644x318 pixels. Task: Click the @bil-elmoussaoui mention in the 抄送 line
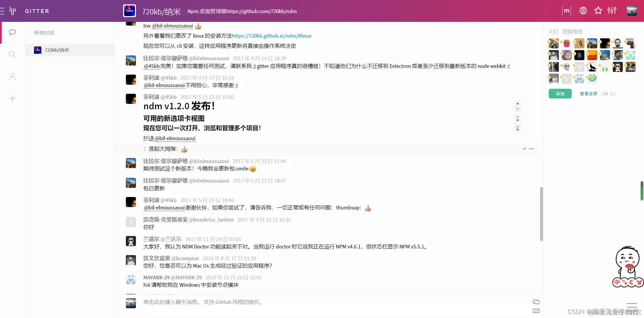click(x=175, y=138)
